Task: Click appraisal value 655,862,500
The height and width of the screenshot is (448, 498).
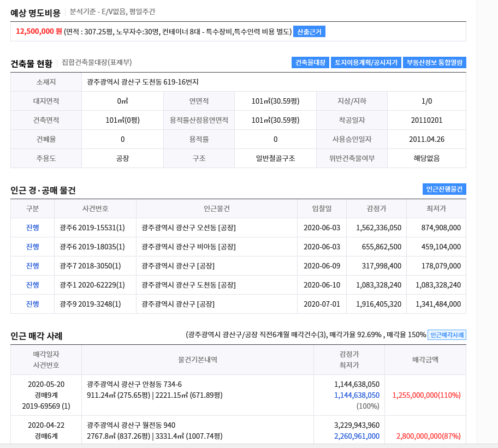Action: point(382,247)
